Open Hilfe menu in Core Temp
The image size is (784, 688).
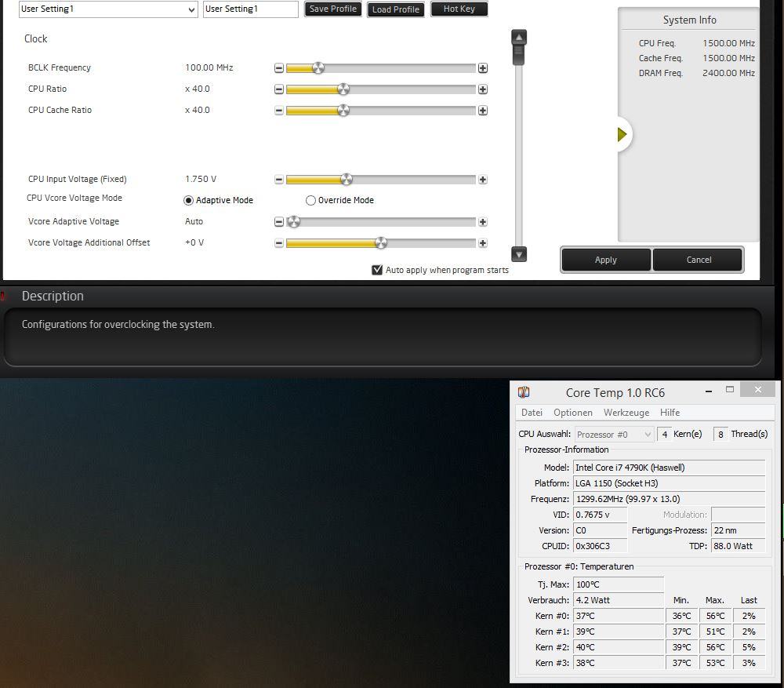670,413
